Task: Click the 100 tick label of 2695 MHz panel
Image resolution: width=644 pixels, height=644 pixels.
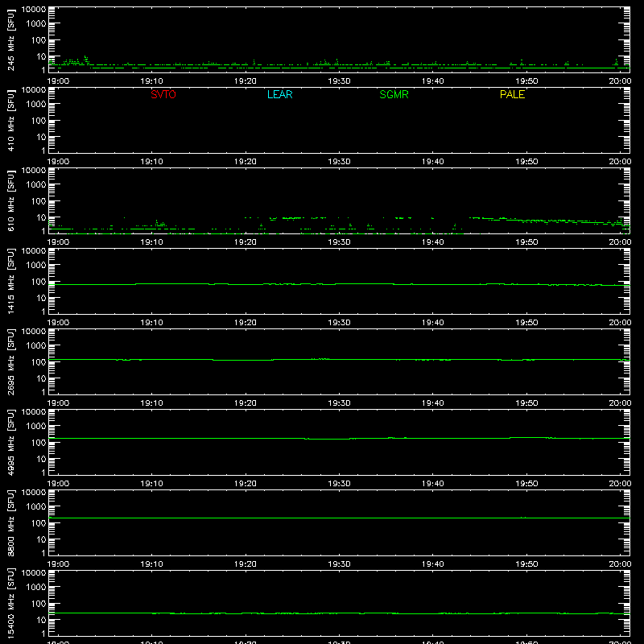Action: [39, 362]
